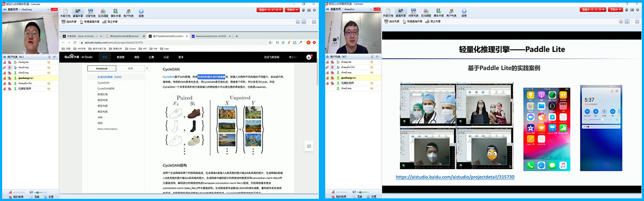Click CycleGAN结构 in the notebook outline
This screenshot has height=201, width=644.
click(106, 88)
